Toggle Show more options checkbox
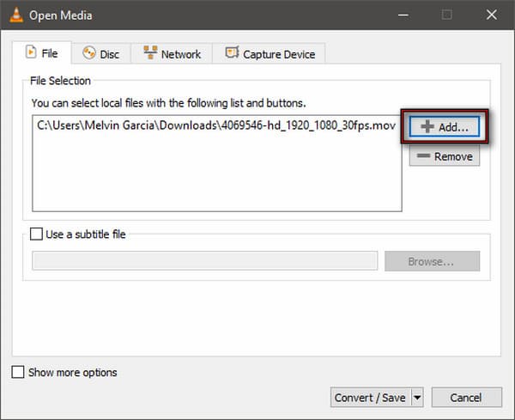Viewport: 515px width, 420px height. 18,372
